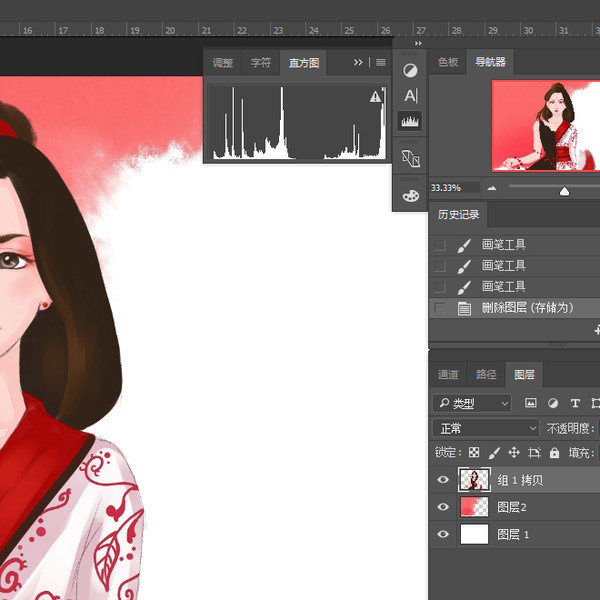Open the layer kind 类型 dropdown
The height and width of the screenshot is (600, 600).
(x=472, y=403)
